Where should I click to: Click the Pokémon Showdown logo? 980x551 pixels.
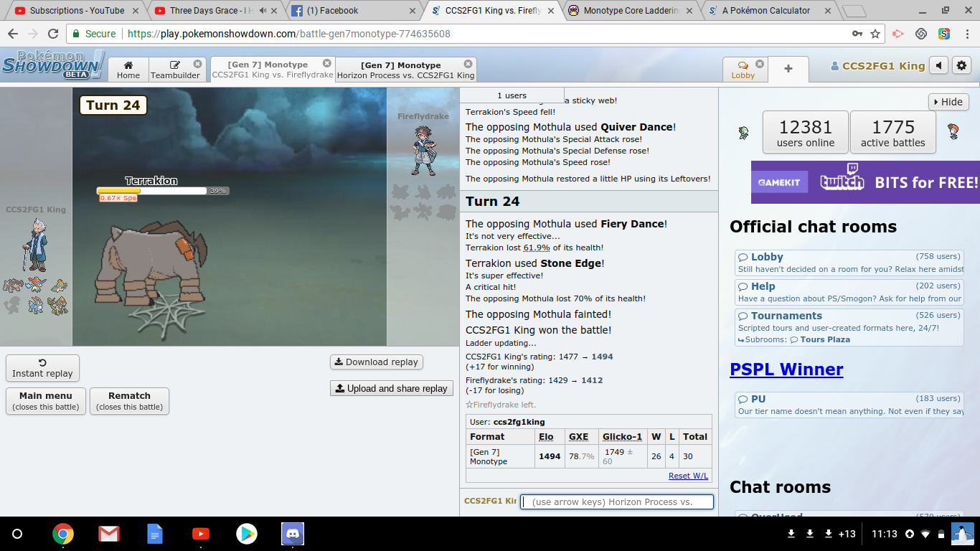54,65
